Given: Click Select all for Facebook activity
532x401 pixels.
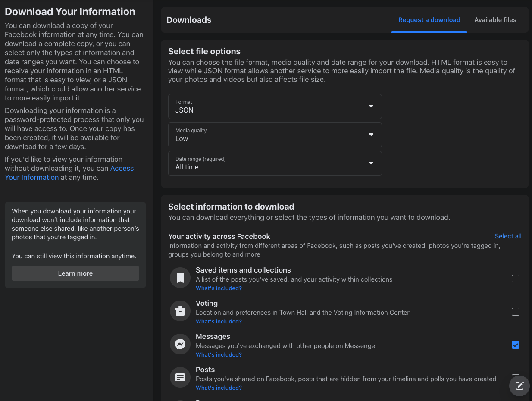Looking at the screenshot, I should click(508, 236).
